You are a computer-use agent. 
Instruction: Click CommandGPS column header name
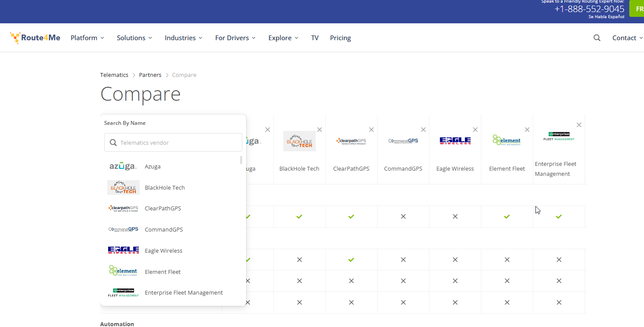(x=403, y=168)
